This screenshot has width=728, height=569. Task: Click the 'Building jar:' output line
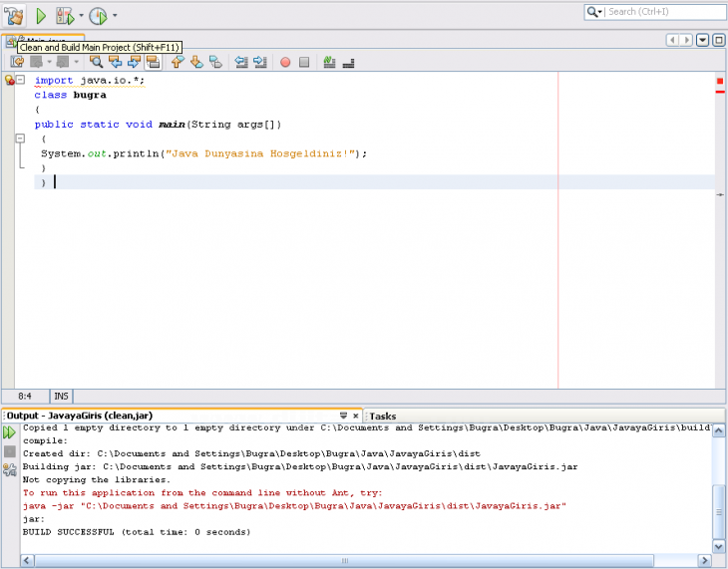click(300, 467)
